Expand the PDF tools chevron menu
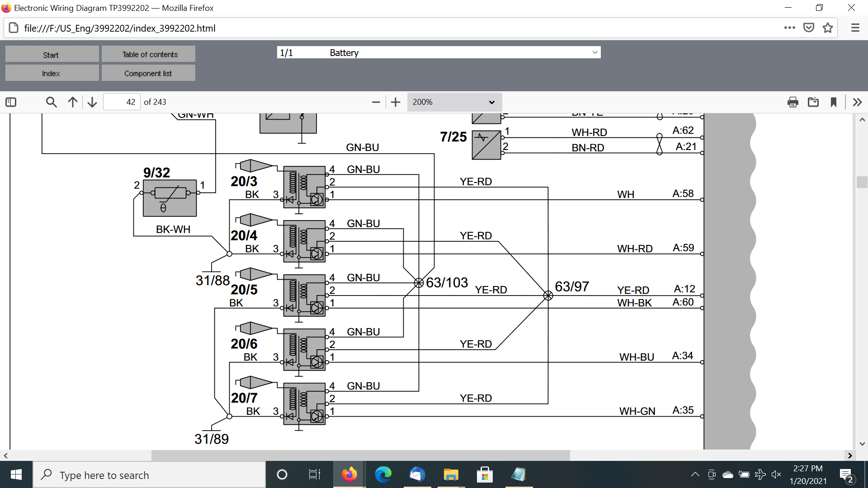The width and height of the screenshot is (868, 488). coord(857,102)
